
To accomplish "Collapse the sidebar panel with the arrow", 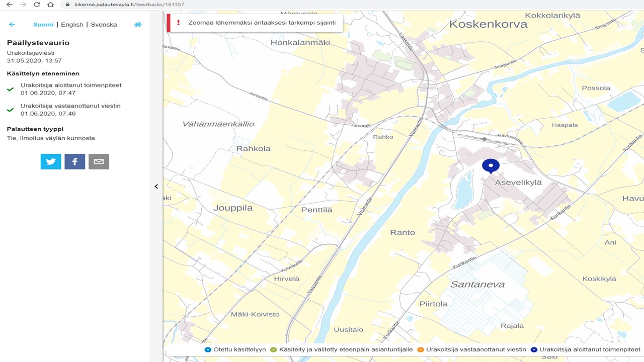I will tap(156, 187).
